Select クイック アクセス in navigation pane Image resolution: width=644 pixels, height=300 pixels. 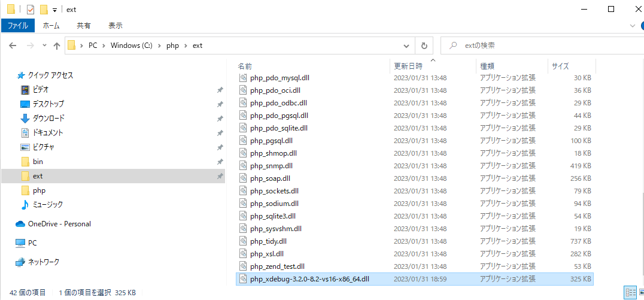tap(50, 75)
